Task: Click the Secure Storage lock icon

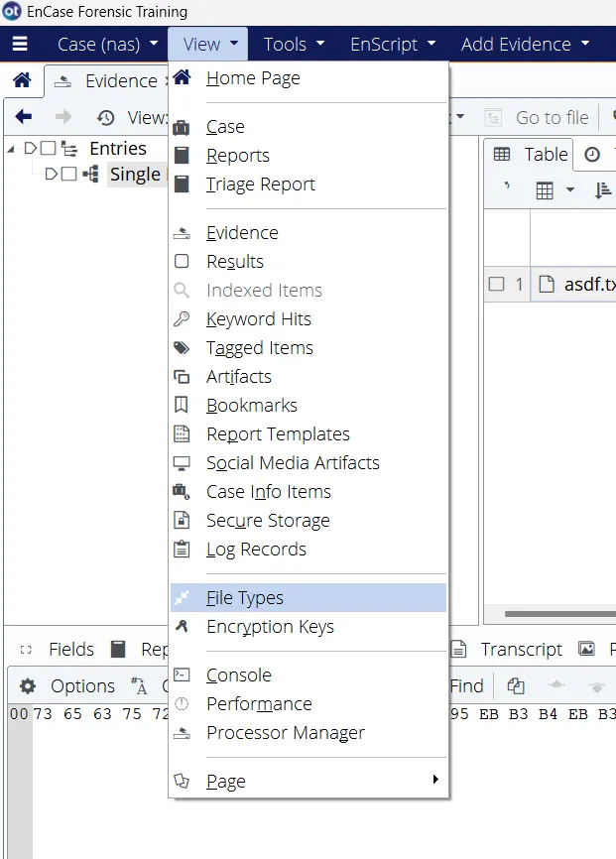Action: tap(182, 520)
